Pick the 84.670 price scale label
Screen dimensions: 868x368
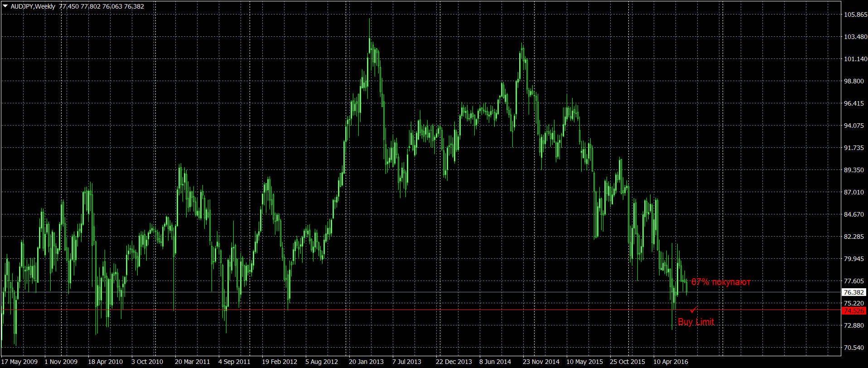point(854,214)
